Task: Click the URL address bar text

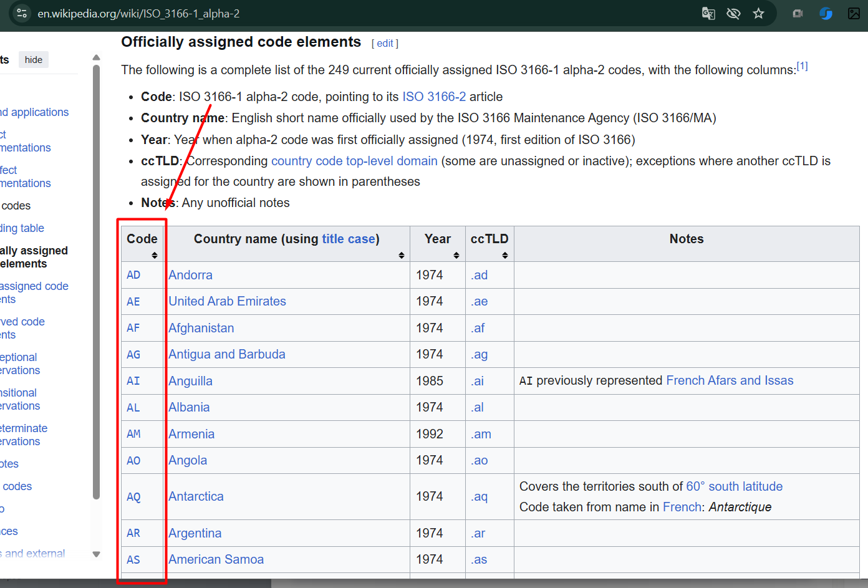Action: point(138,14)
